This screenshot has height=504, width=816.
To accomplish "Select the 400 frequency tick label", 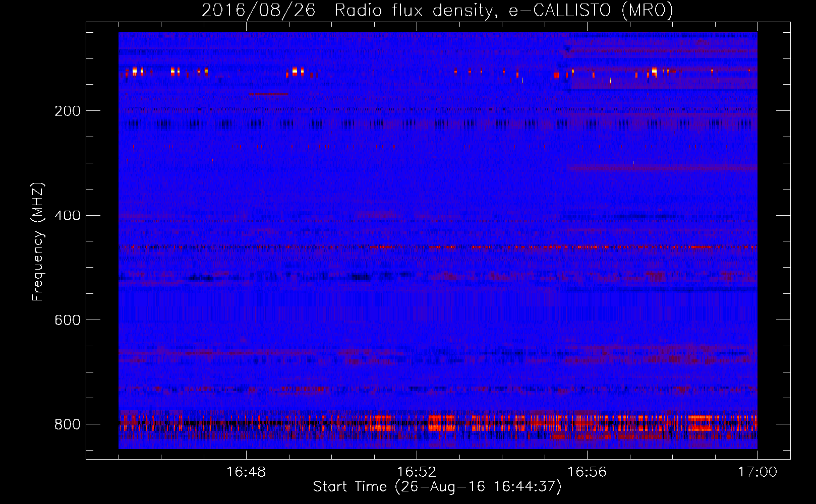I will pyautogui.click(x=67, y=216).
